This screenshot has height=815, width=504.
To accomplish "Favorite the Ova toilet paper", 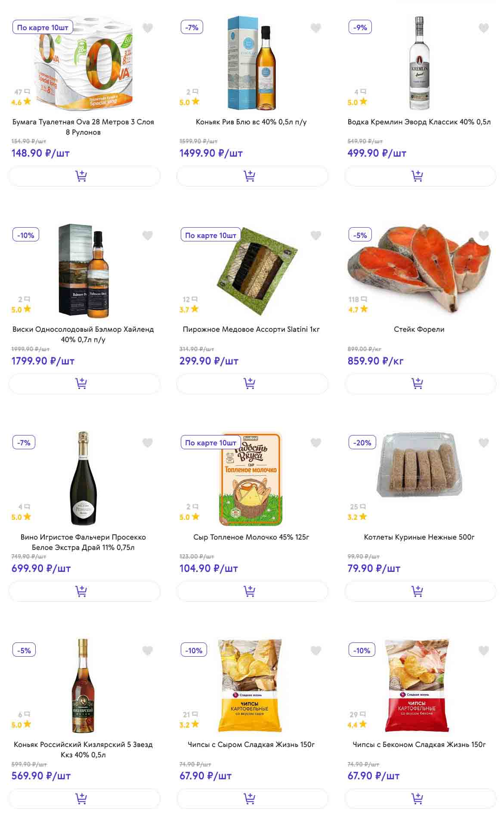I will (x=148, y=28).
